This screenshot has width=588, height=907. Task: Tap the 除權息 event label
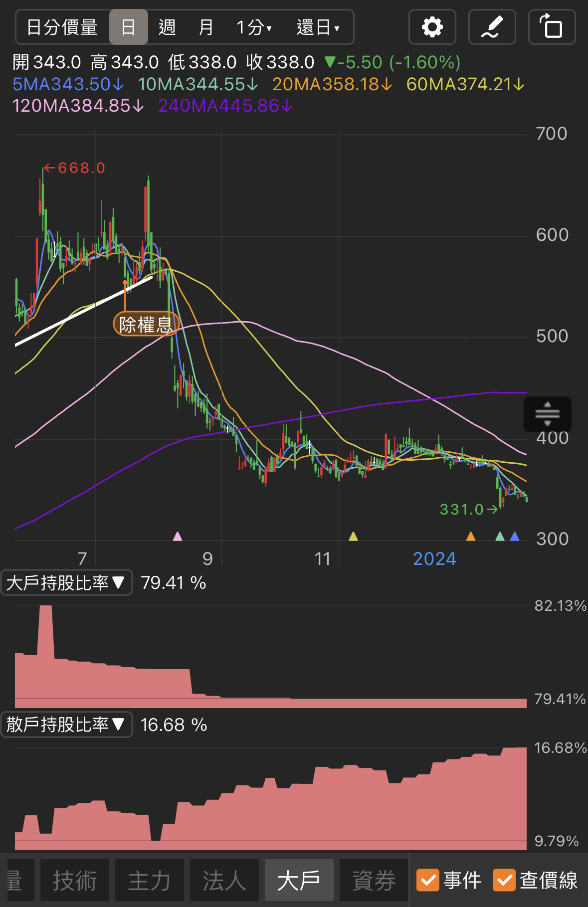pyautogui.click(x=146, y=324)
